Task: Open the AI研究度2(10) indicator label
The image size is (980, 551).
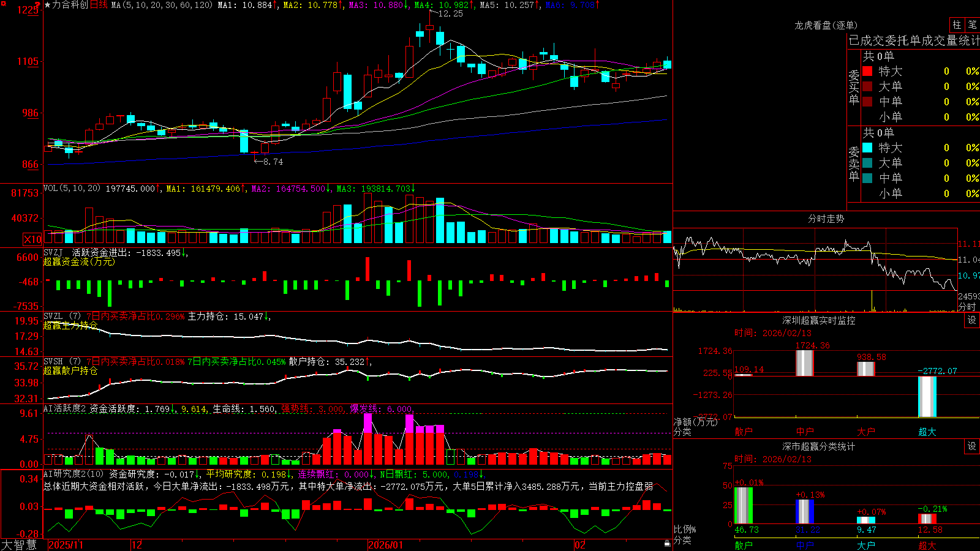Action: pyautogui.click(x=74, y=474)
